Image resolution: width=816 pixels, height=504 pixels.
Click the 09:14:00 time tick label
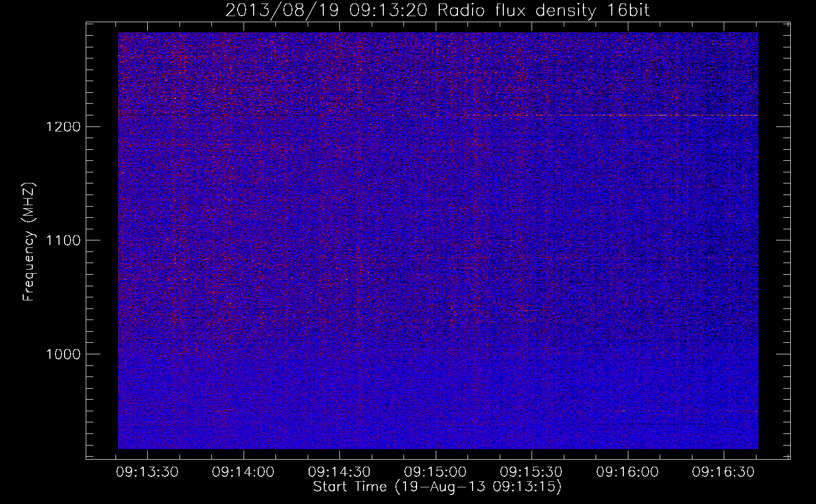pos(243,472)
